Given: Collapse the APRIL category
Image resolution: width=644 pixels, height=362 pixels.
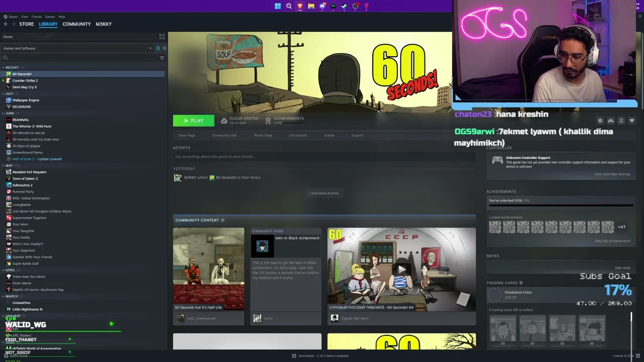Looking at the screenshot, I should 3,270.
